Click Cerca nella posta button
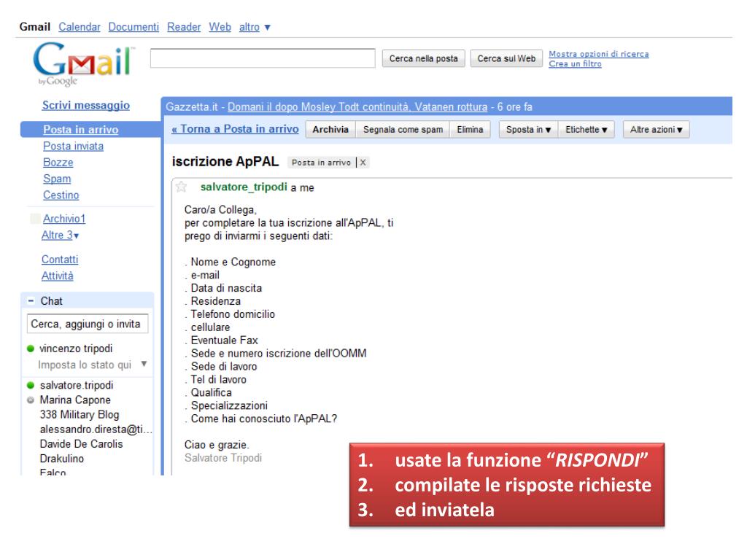 [424, 58]
